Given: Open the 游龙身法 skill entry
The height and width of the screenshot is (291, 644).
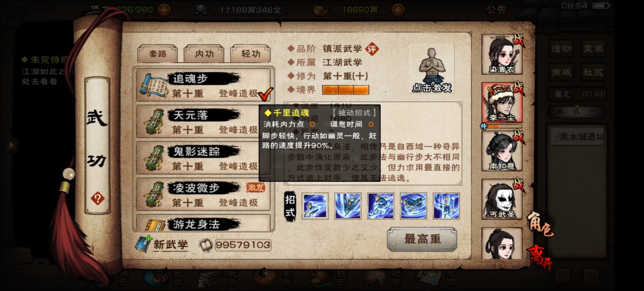Looking at the screenshot, I should pos(203,223).
